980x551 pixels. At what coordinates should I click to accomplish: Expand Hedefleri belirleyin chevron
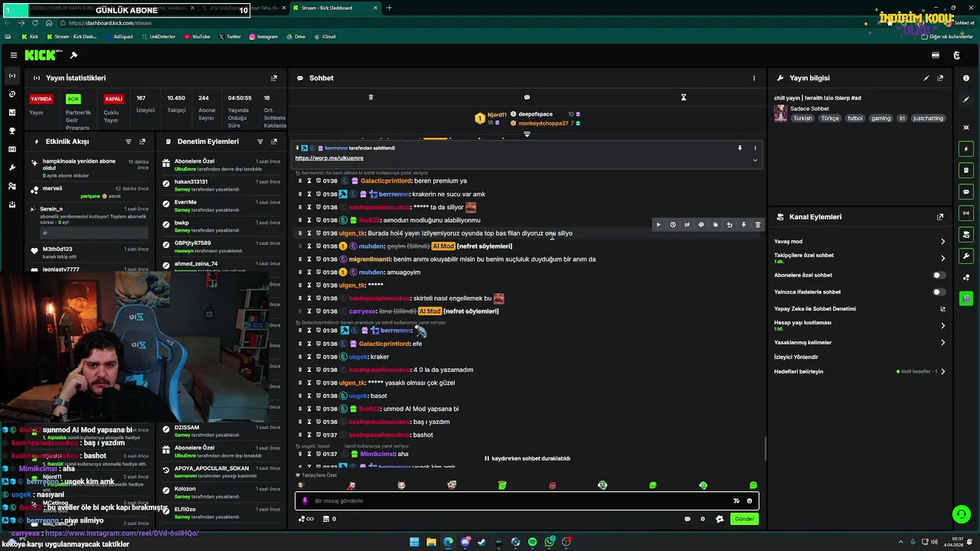pyautogui.click(x=942, y=372)
